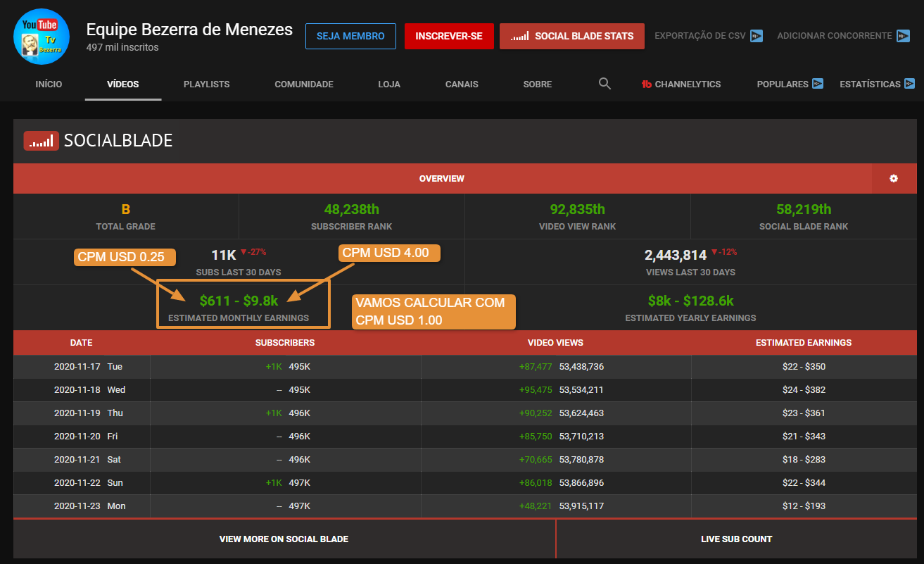Click the 11K subs last 30 days value
The image size is (924, 564).
[224, 255]
